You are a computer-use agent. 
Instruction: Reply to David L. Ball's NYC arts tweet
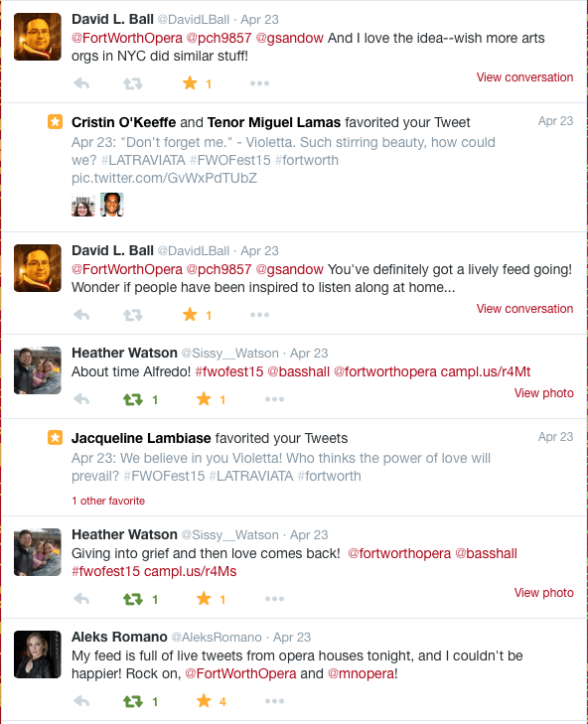point(81,83)
